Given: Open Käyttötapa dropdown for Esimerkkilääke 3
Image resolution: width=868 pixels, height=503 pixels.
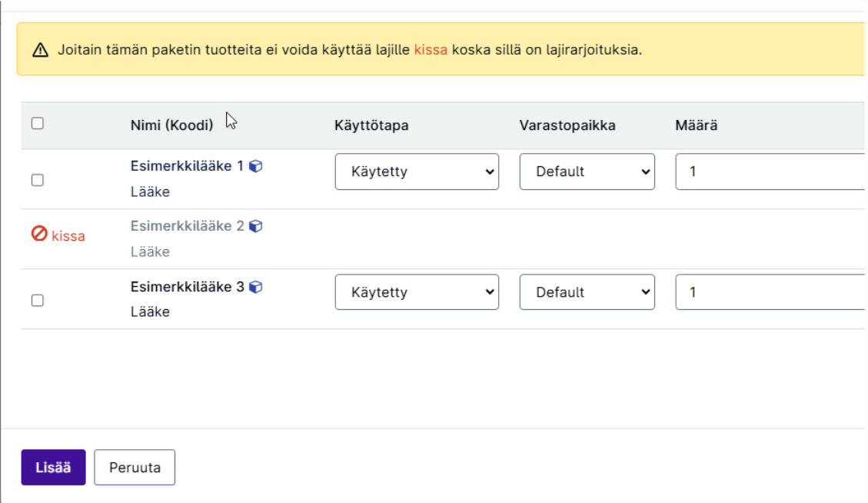Looking at the screenshot, I should click(x=417, y=292).
